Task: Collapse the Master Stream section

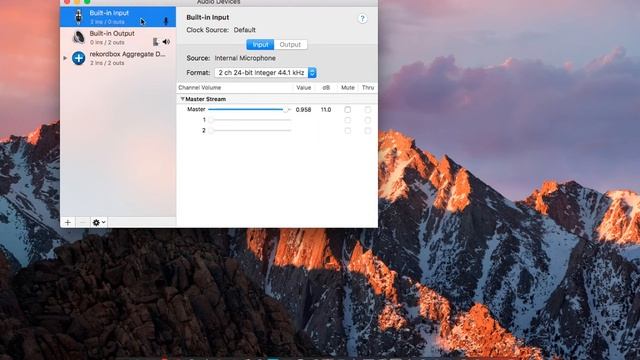Action: 182,99
